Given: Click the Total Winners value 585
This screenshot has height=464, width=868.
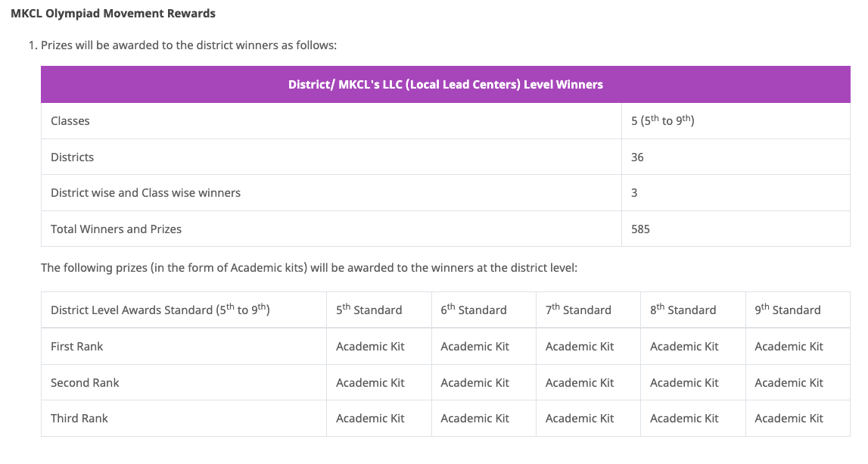Looking at the screenshot, I should click(x=640, y=229).
